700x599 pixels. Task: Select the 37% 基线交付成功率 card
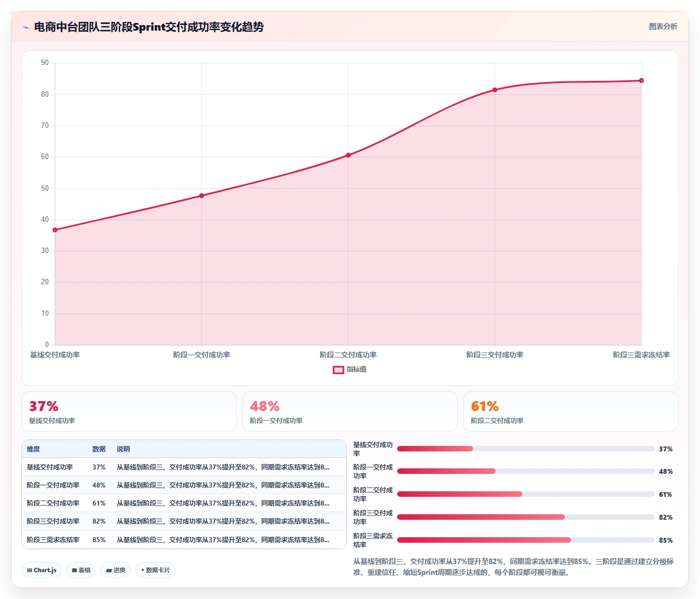[x=129, y=412]
